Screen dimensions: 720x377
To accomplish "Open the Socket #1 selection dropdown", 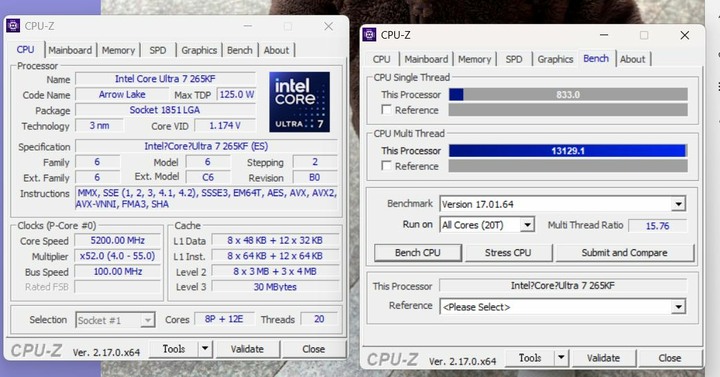I will pos(147,320).
